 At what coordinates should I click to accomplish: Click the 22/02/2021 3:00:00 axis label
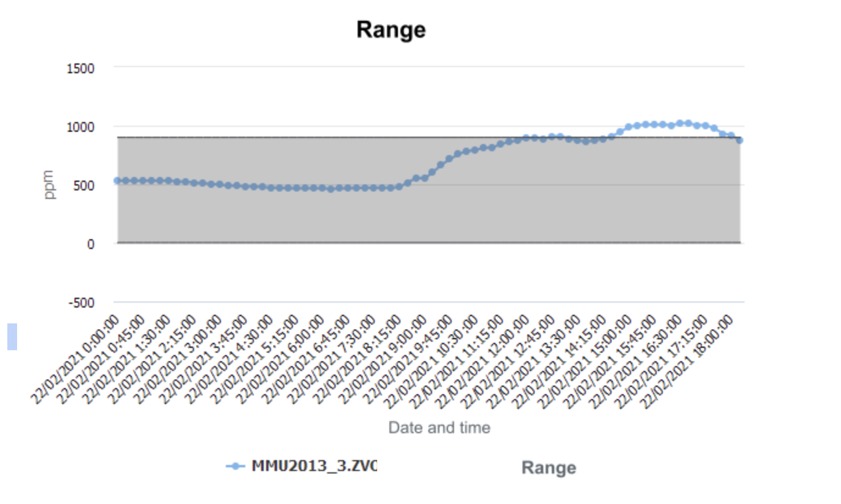[x=178, y=359]
